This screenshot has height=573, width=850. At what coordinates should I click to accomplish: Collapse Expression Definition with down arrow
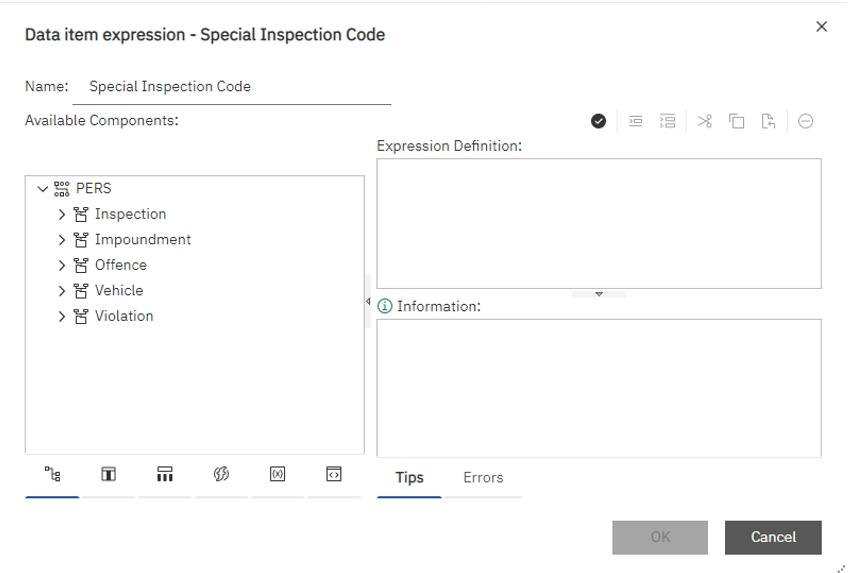(x=599, y=294)
